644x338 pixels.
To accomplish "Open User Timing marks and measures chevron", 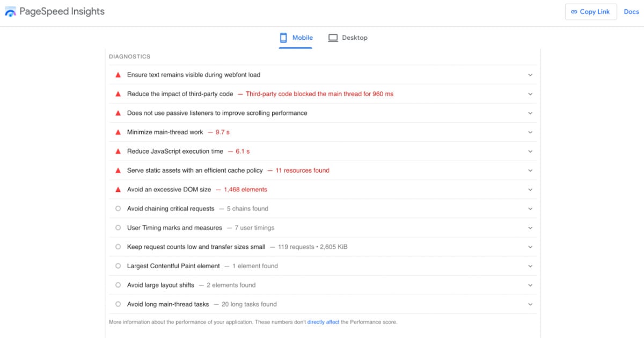I will click(530, 228).
